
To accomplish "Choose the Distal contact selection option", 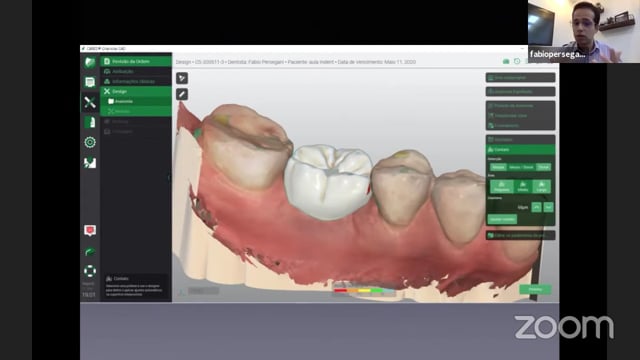I will 543,167.
